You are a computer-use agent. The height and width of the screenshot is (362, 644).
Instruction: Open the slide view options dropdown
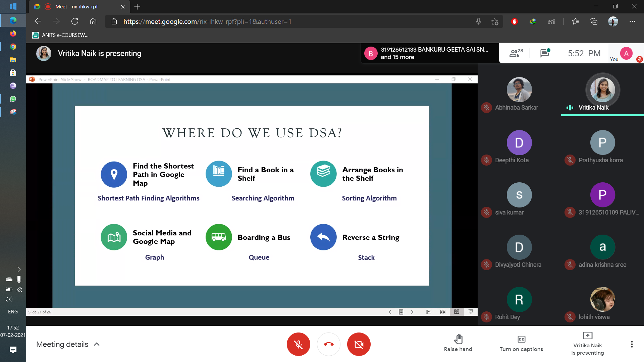click(401, 312)
